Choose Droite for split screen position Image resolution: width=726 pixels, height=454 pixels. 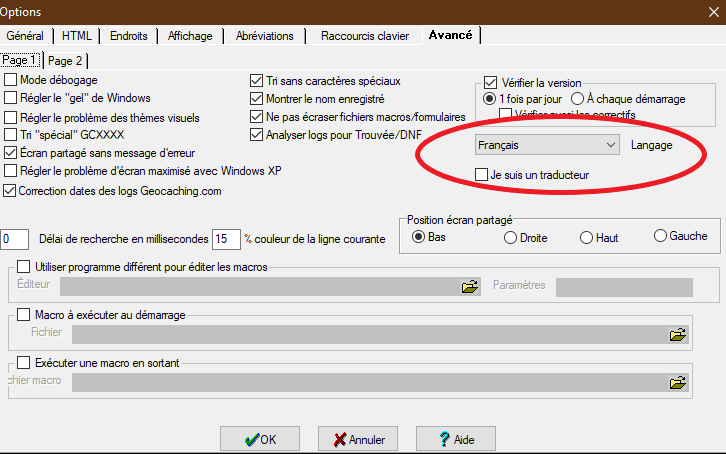(x=510, y=237)
